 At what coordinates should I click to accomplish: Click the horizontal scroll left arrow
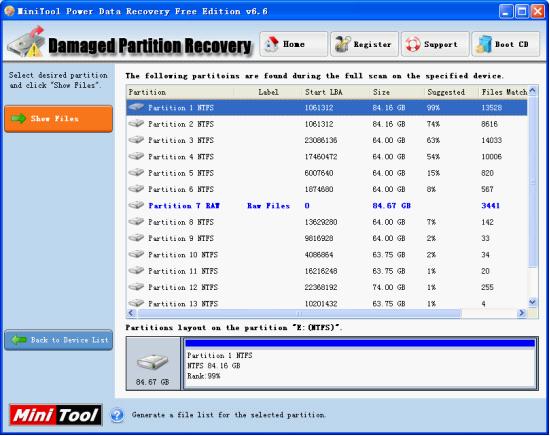tap(132, 313)
